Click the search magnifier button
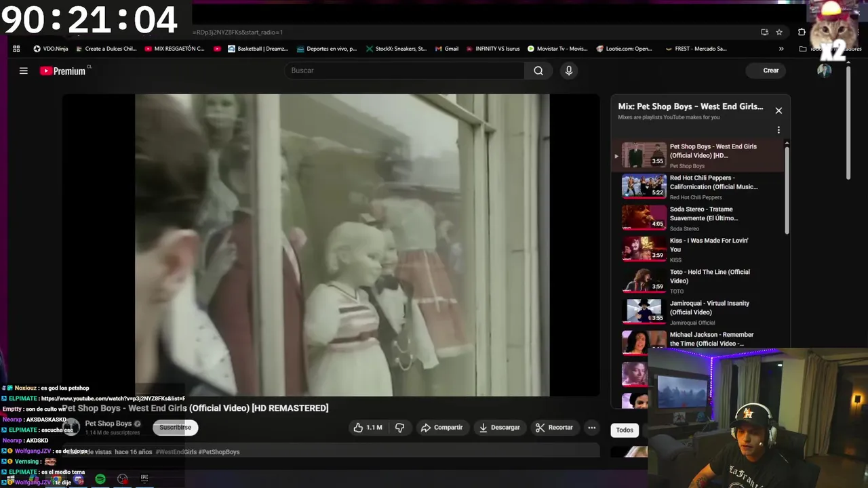 (538, 70)
